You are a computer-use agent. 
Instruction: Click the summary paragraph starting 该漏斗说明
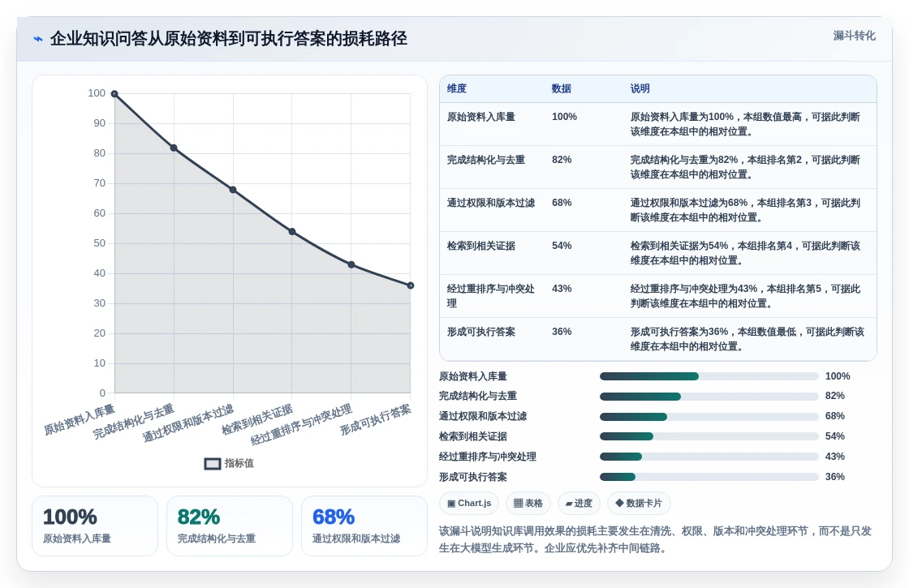tap(655, 539)
